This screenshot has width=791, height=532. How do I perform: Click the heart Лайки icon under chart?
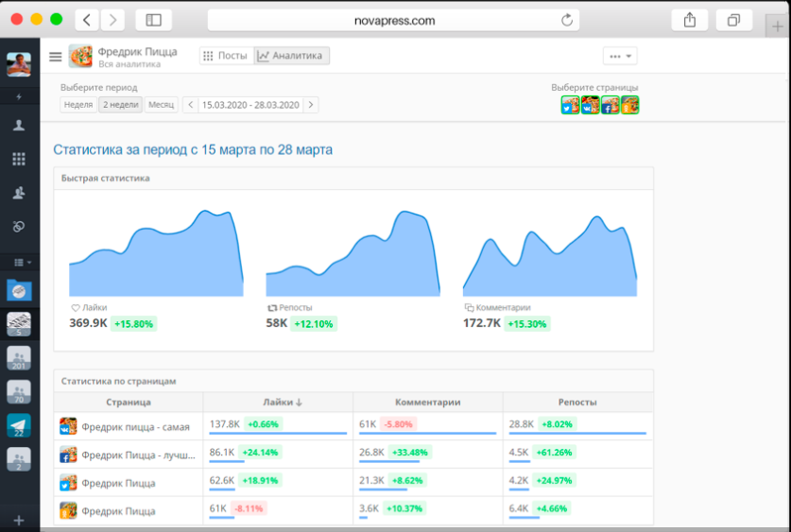(x=76, y=308)
